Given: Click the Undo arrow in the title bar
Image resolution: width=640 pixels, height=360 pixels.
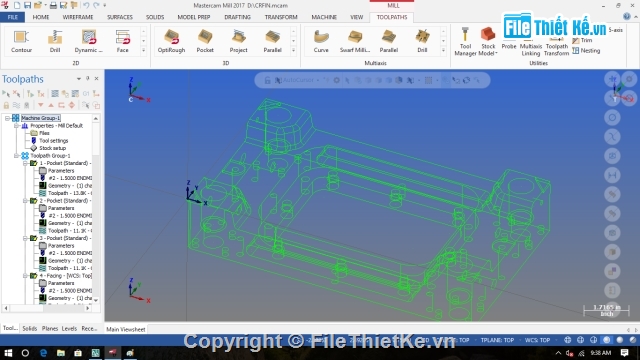Looking at the screenshot, I should 86,5.
